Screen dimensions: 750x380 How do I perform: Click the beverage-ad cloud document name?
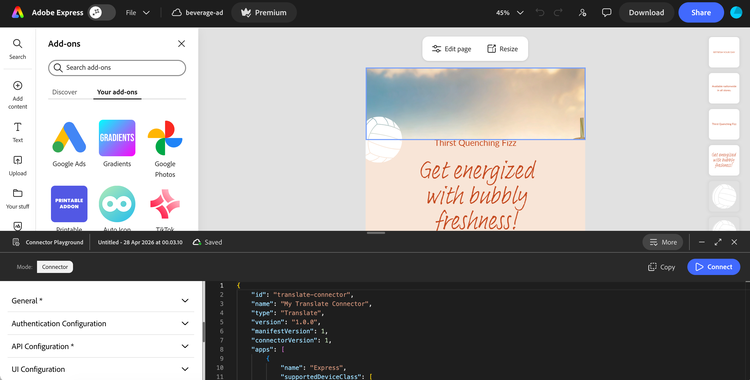[x=198, y=12]
